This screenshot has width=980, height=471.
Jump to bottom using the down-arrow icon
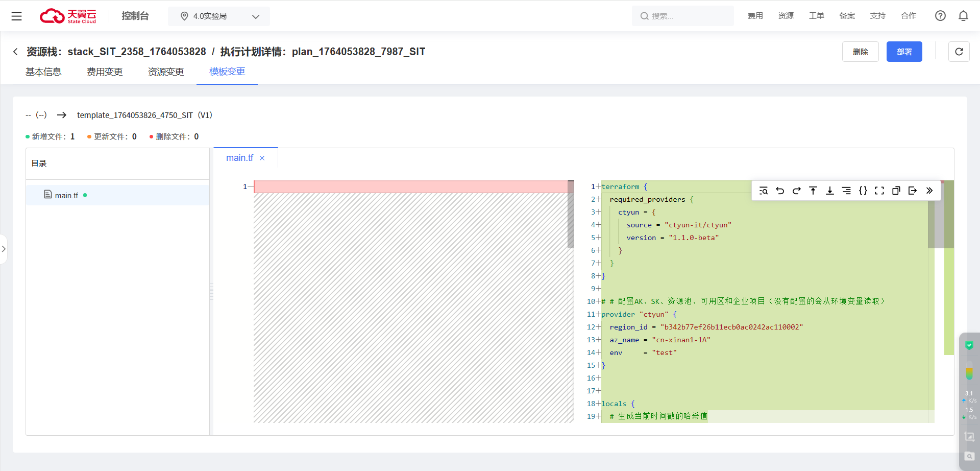coord(830,191)
